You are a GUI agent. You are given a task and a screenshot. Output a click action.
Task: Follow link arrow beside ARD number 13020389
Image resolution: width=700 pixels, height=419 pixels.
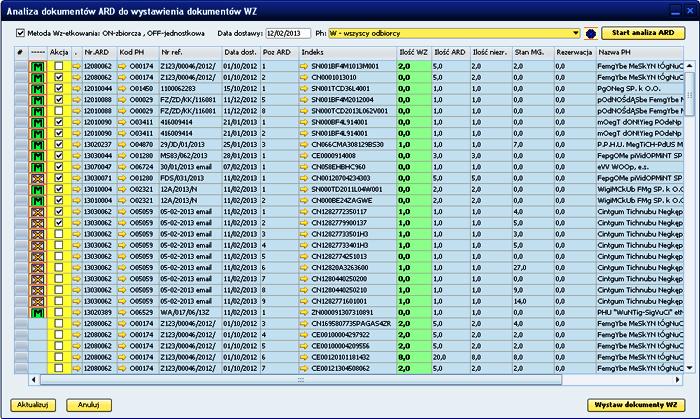click(x=77, y=312)
